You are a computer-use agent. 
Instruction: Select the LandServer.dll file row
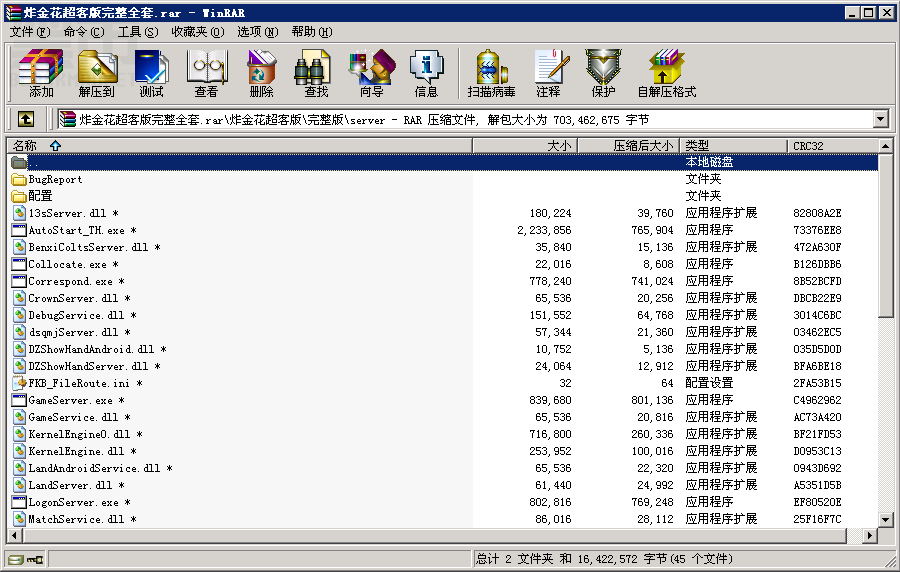point(443,485)
